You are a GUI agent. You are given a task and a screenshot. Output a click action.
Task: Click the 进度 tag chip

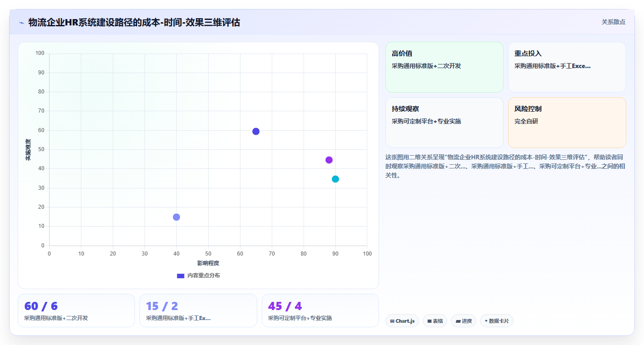[464, 321]
